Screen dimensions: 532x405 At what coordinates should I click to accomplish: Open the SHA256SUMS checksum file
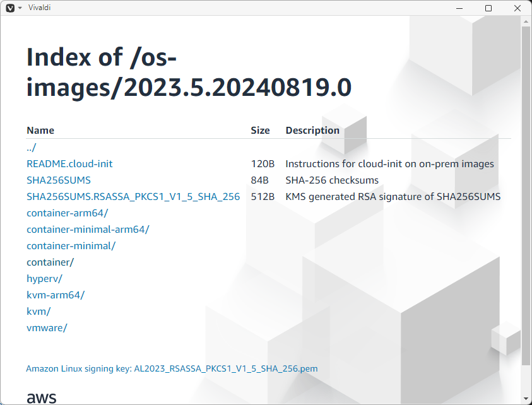59,180
